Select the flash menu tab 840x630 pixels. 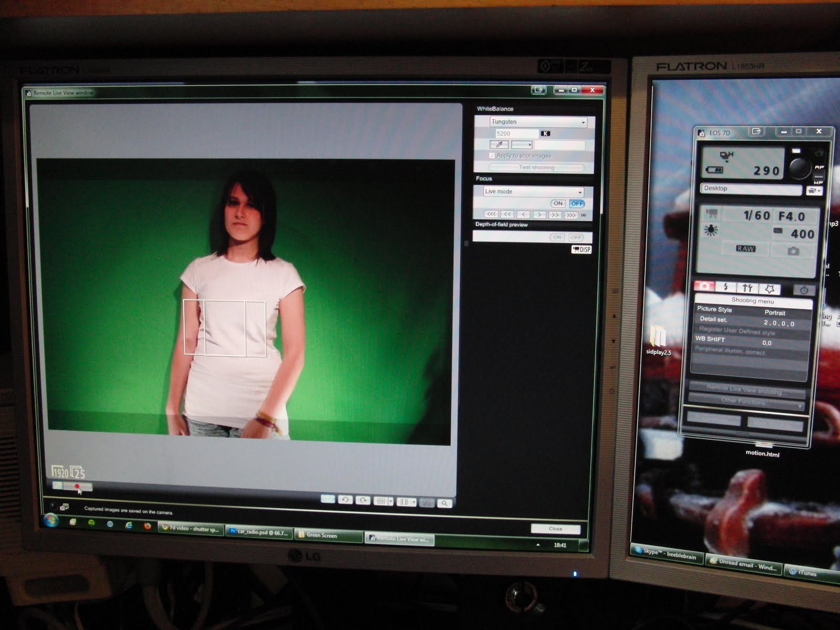tap(726, 287)
